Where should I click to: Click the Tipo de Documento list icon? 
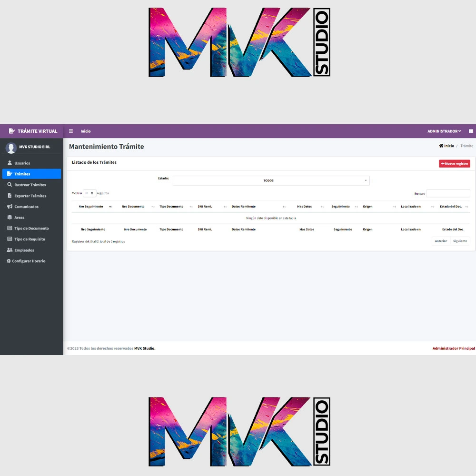[x=10, y=228]
